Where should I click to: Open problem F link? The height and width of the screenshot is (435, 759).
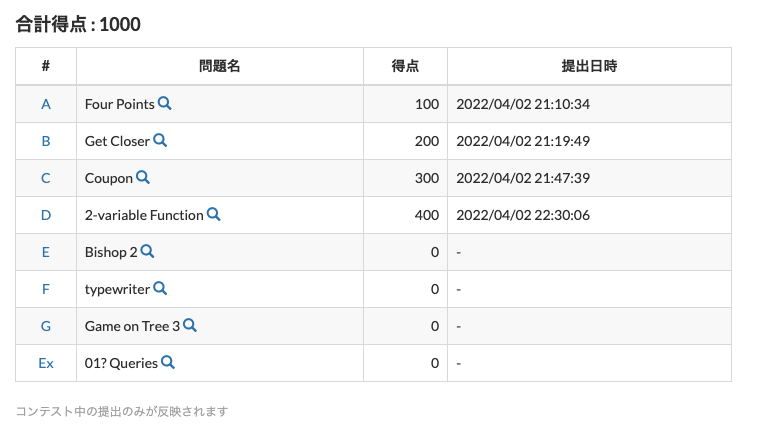coord(46,289)
